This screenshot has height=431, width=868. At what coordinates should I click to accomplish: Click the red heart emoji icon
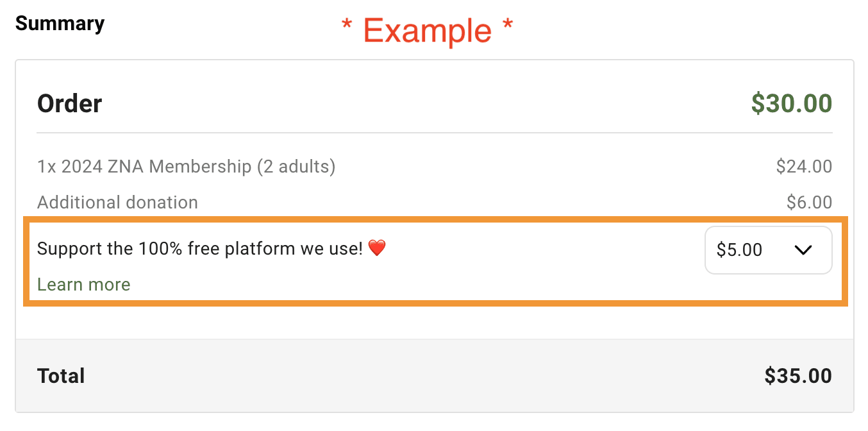[x=377, y=248]
